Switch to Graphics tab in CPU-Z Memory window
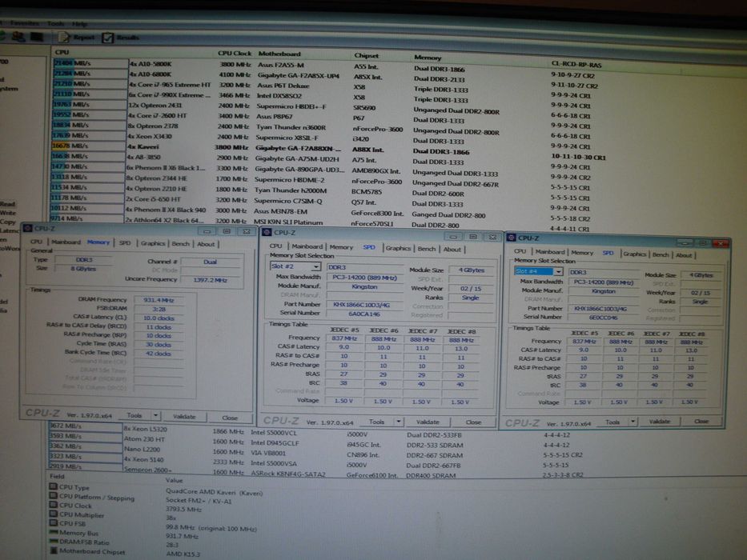 (x=153, y=243)
